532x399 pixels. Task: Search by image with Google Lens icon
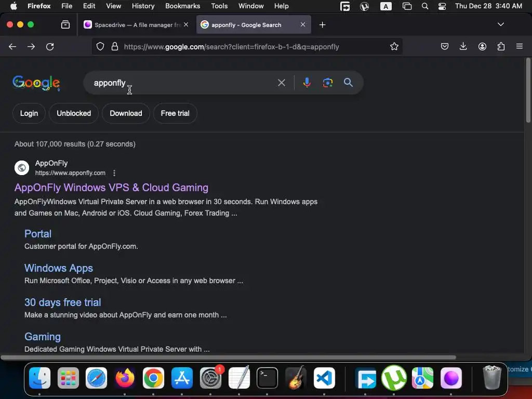point(327,83)
